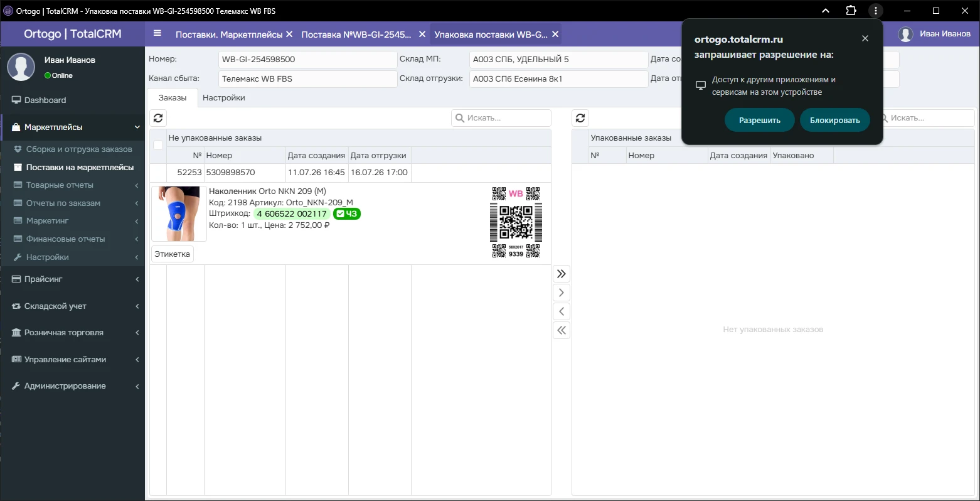The height and width of the screenshot is (501, 980).
Task: Click the Dashboard monitor icon
Action: [x=16, y=100]
